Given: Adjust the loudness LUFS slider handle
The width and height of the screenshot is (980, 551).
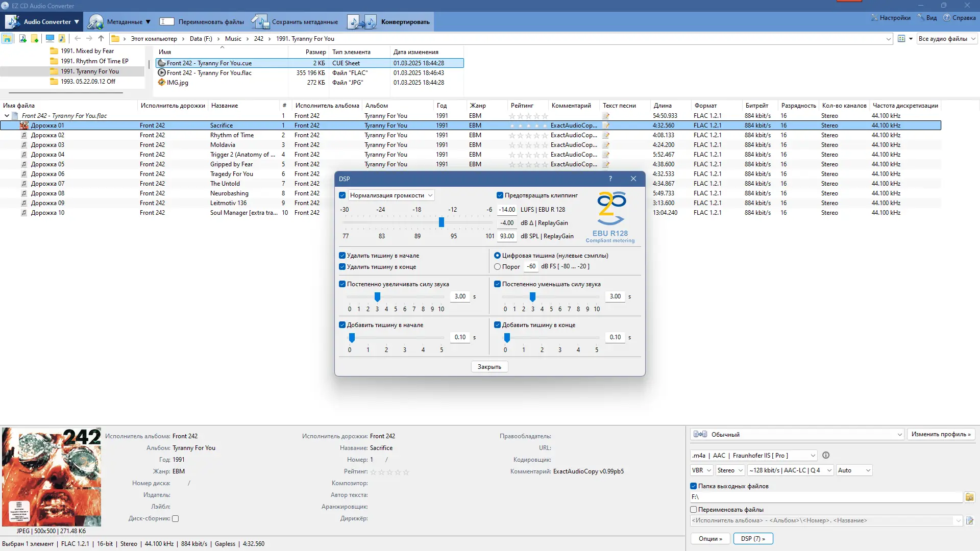Looking at the screenshot, I should pos(442,222).
